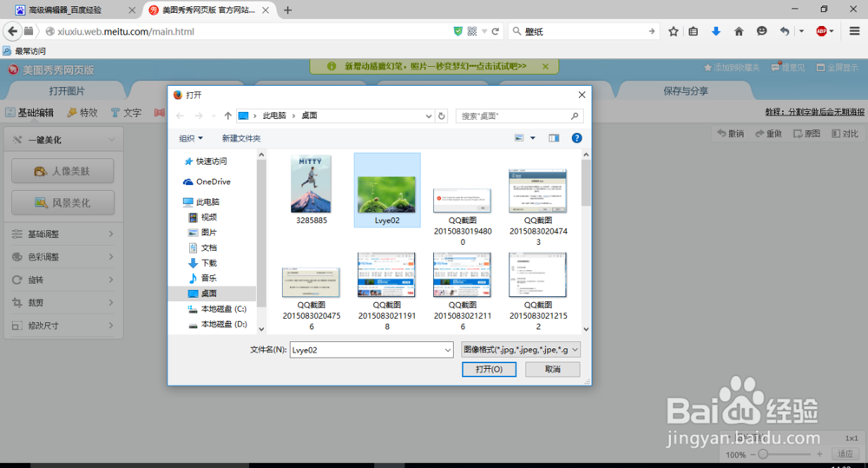Click the 风景美化 button
The width and height of the screenshot is (868, 468).
pyautogui.click(x=62, y=202)
